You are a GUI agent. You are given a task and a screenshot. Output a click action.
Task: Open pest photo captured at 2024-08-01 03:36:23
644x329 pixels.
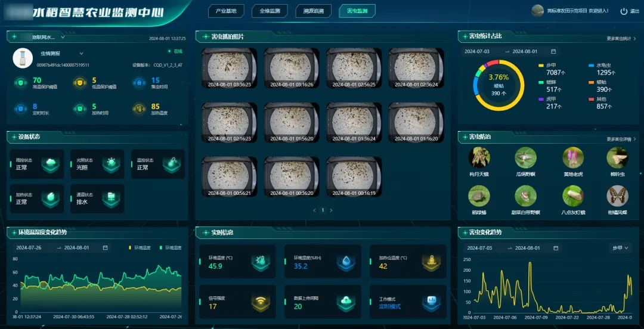(x=230, y=68)
